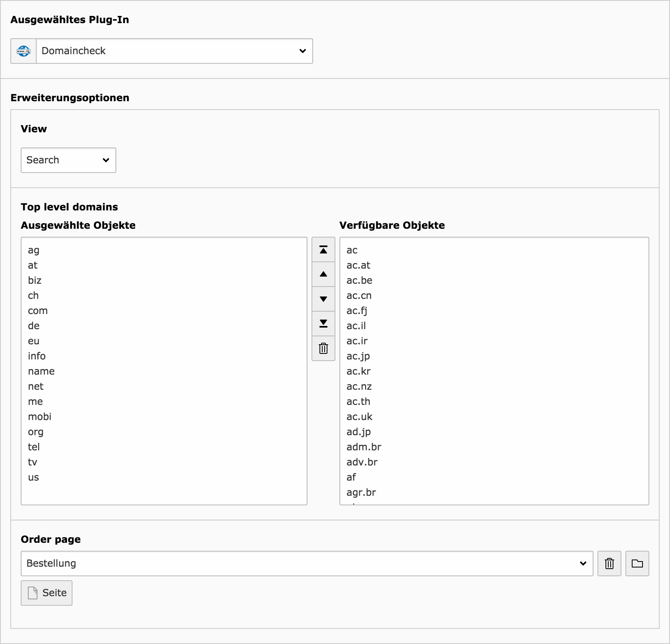Browse for records using folder icon
Viewport: 670px width, 644px height.
pyautogui.click(x=637, y=563)
